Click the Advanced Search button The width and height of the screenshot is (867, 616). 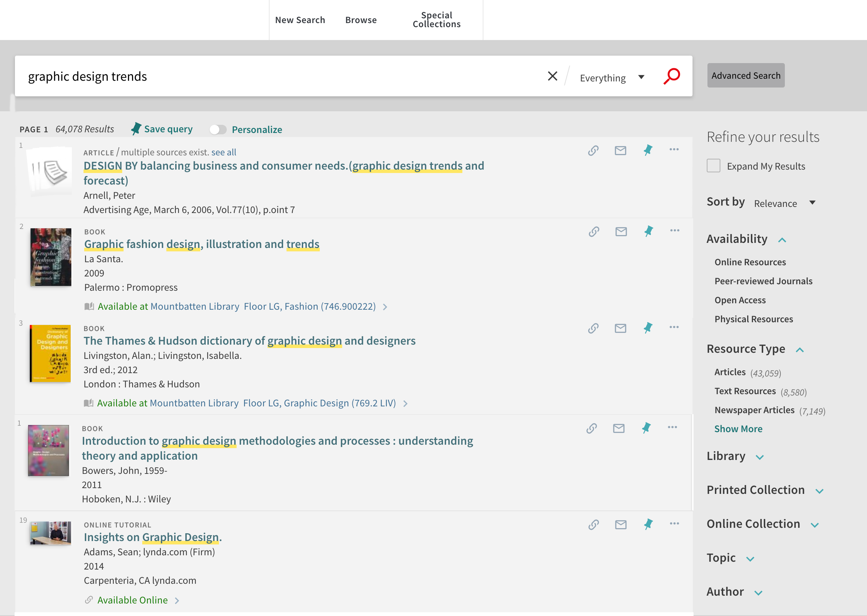click(x=745, y=76)
